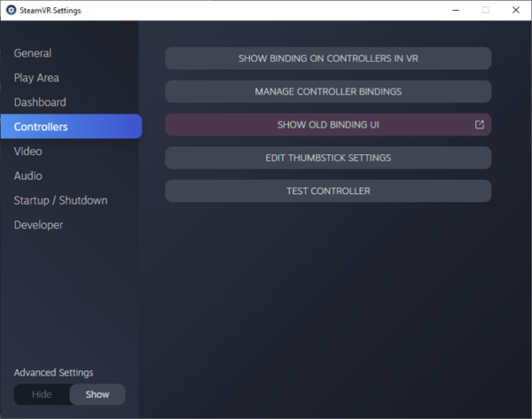Go to Video settings
This screenshot has height=419, width=532.
(x=27, y=151)
